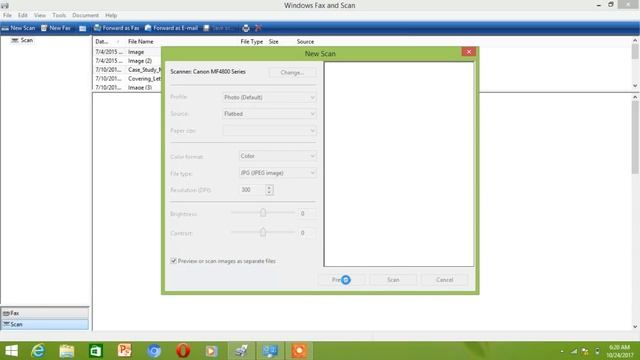
Task: Open File Explorer from the taskbar
Action: click(67, 351)
